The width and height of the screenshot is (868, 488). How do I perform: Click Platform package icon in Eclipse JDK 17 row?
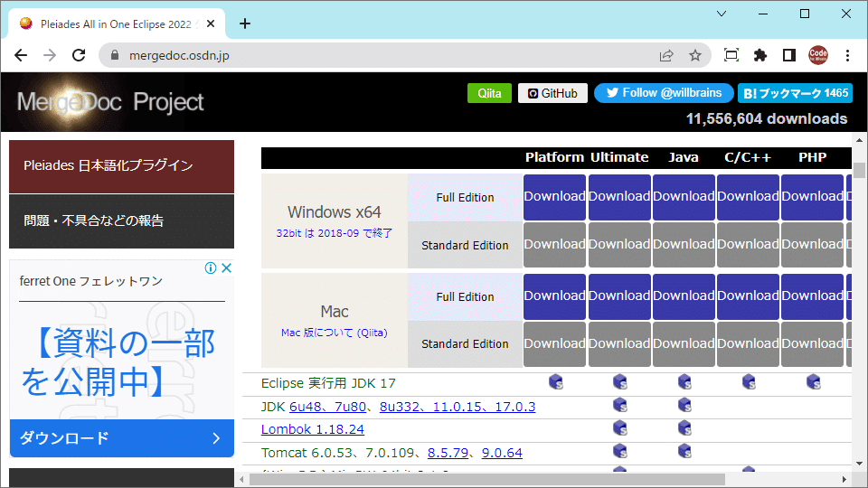pyautogui.click(x=556, y=381)
